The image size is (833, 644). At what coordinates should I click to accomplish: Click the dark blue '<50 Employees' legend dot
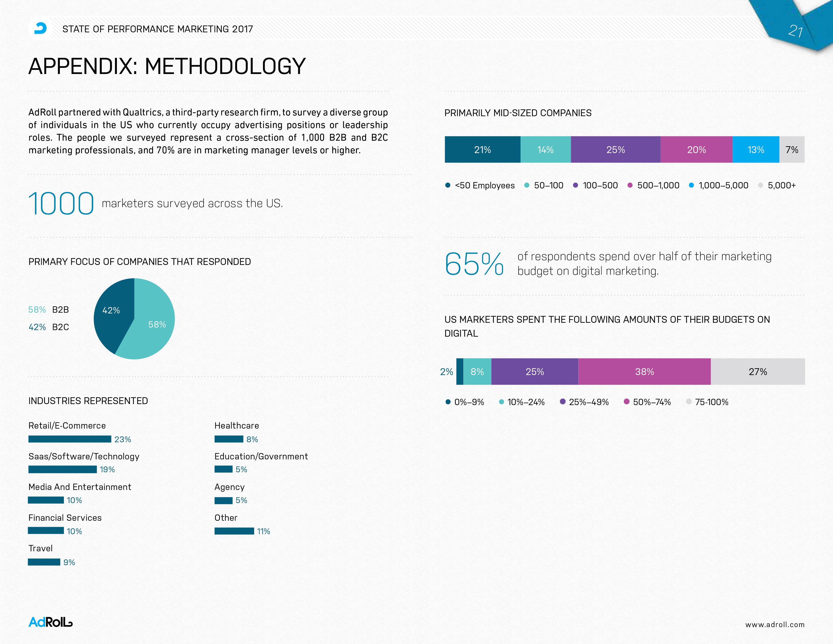(448, 185)
